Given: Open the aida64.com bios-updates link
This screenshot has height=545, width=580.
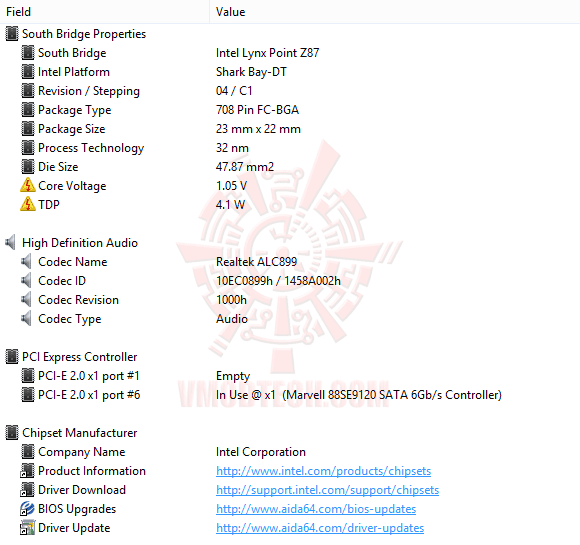Looking at the screenshot, I should pos(316,509).
